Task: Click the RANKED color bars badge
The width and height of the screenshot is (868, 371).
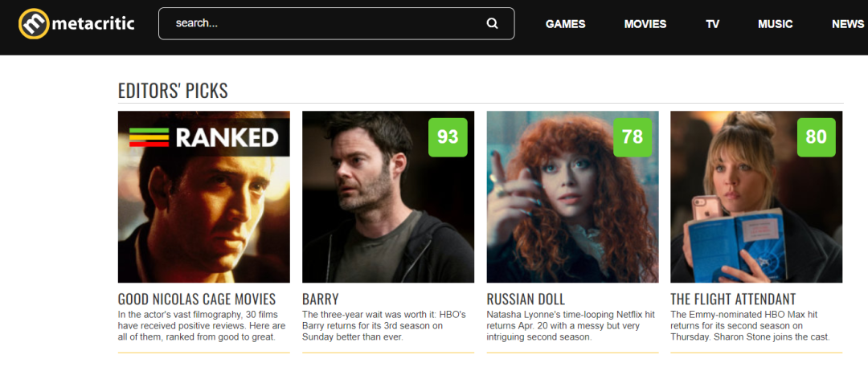Action: coord(149,137)
